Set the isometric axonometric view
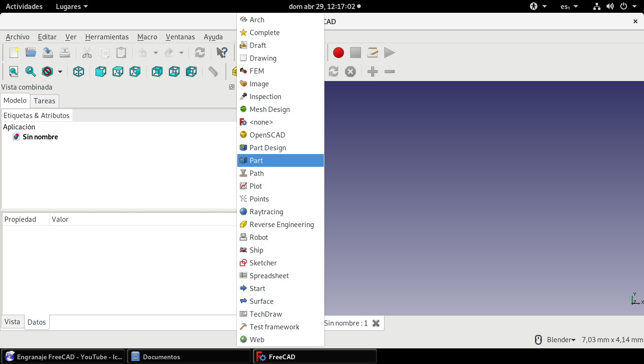 pos(79,72)
